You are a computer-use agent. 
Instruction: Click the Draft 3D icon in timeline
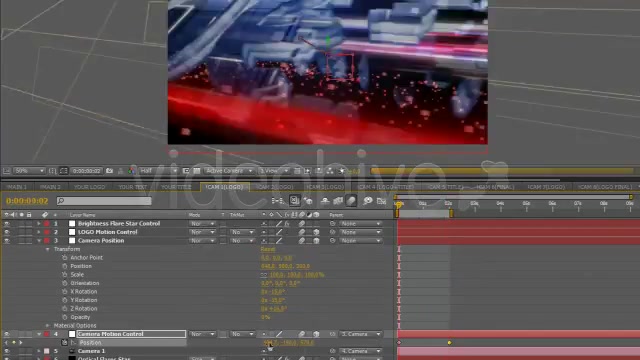(308, 200)
